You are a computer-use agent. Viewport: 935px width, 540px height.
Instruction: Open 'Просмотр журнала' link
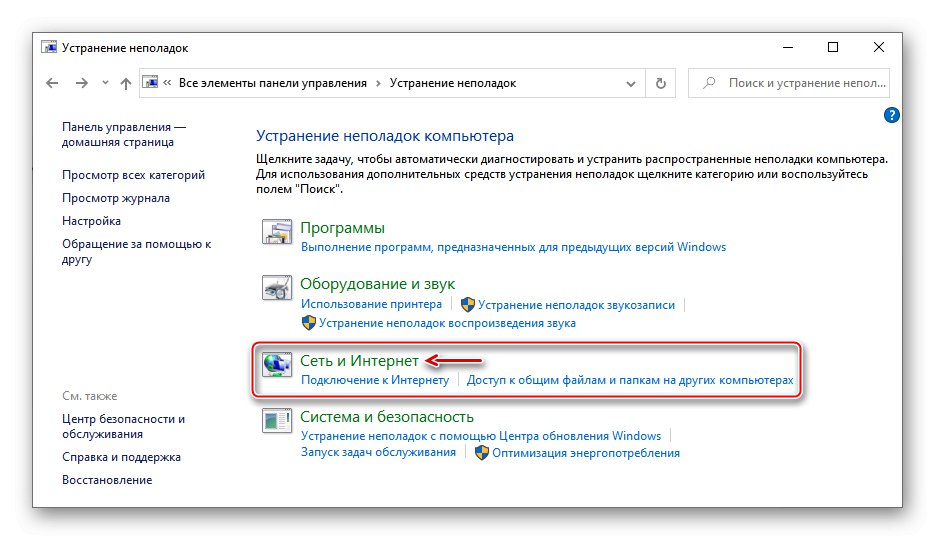point(116,198)
